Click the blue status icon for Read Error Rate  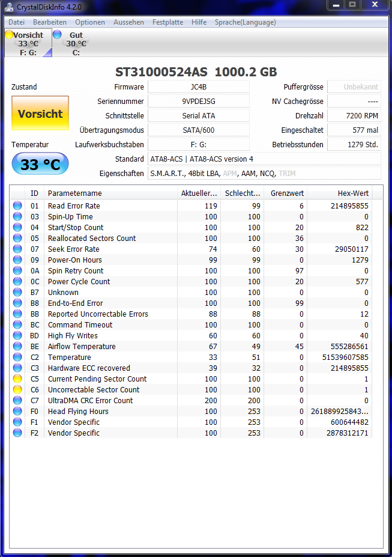coord(17,205)
